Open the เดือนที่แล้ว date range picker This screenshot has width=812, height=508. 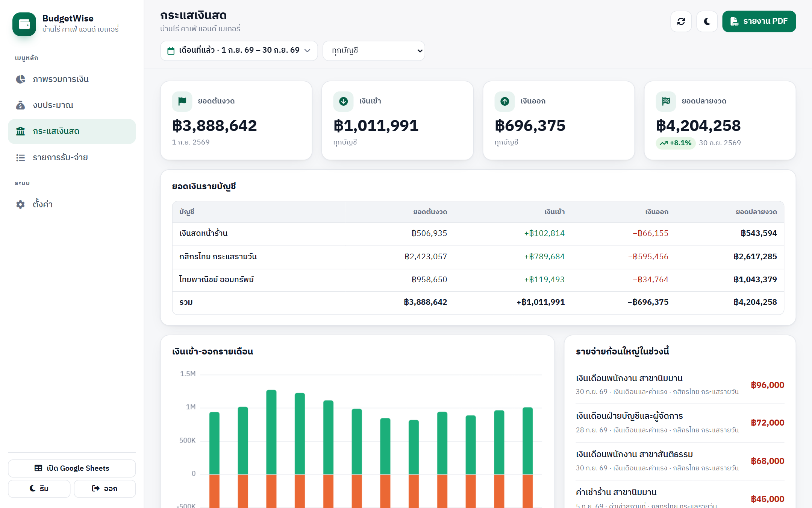coord(239,50)
